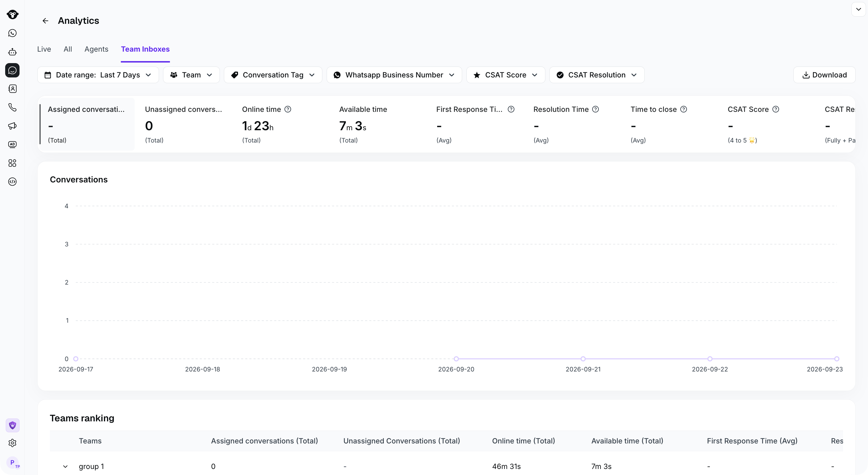Open the code developer icon in sidebar
This screenshot has width=868, height=475.
12,182
